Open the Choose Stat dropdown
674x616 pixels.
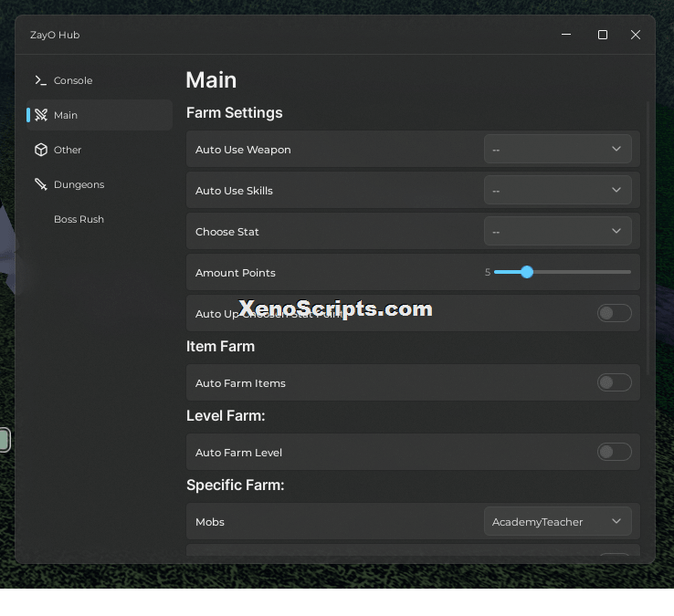point(557,231)
